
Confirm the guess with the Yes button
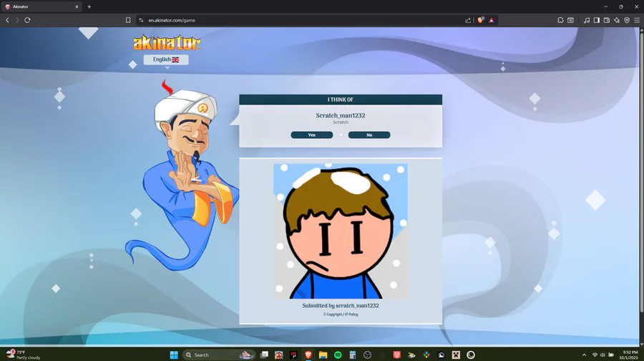(x=312, y=135)
